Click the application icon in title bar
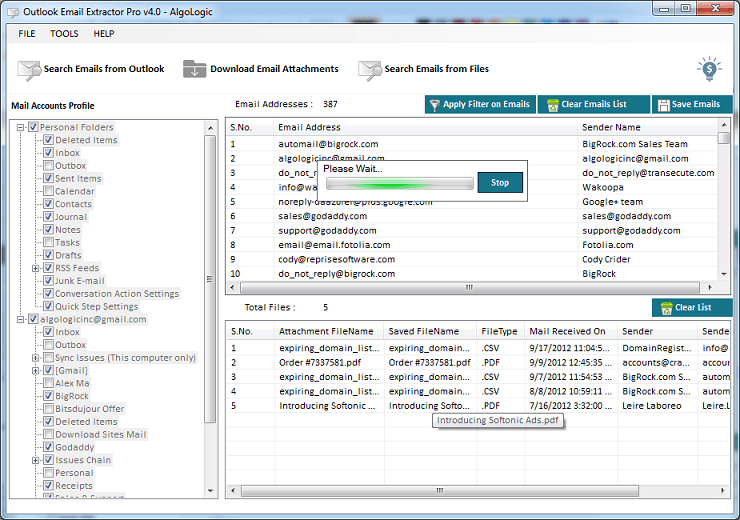The height and width of the screenshot is (520, 740). (14, 12)
